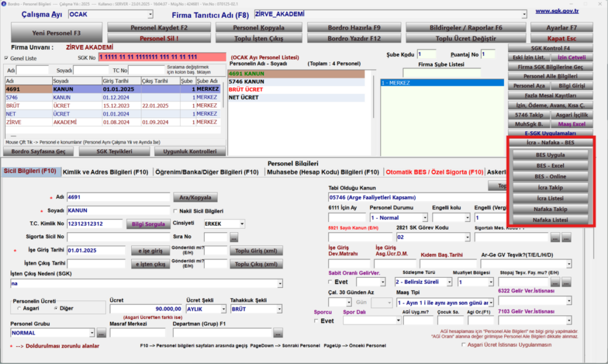Click Kapat Esc button
Viewport: 608px width, 364px height.
coord(562,39)
